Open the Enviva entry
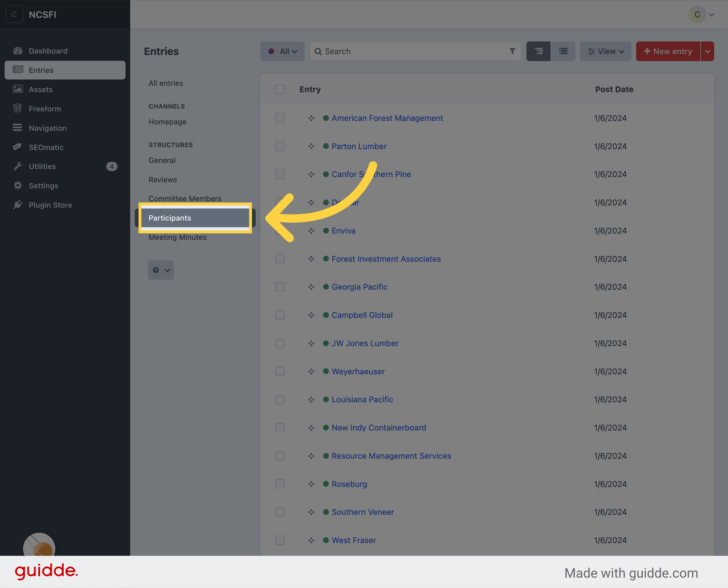Screen dimensions: 728x588 [x=344, y=231]
